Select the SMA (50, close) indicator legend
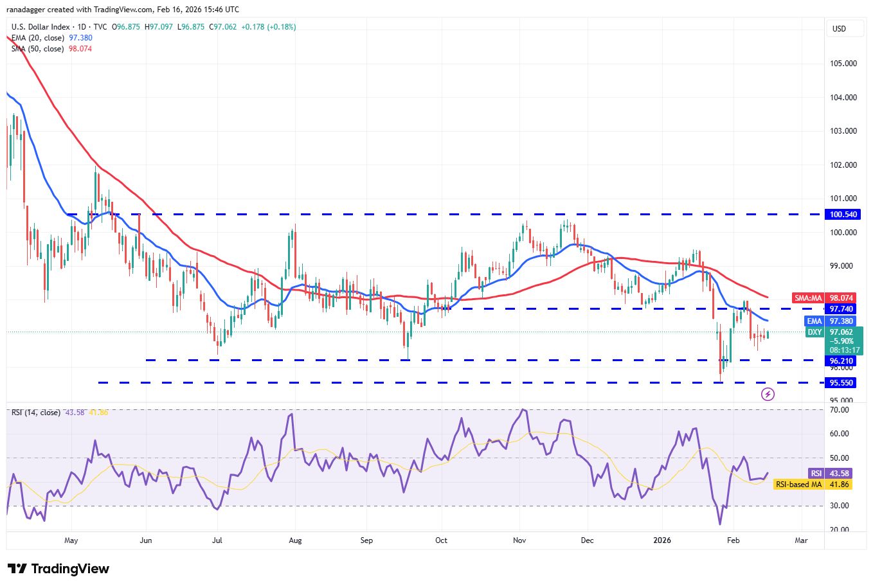The image size is (873, 588). pyautogui.click(x=38, y=49)
